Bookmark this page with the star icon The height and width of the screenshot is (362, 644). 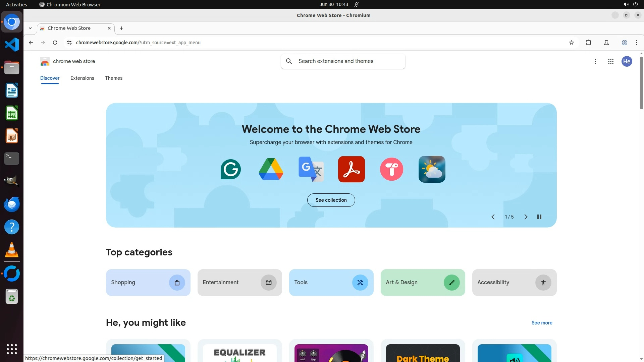point(572,43)
